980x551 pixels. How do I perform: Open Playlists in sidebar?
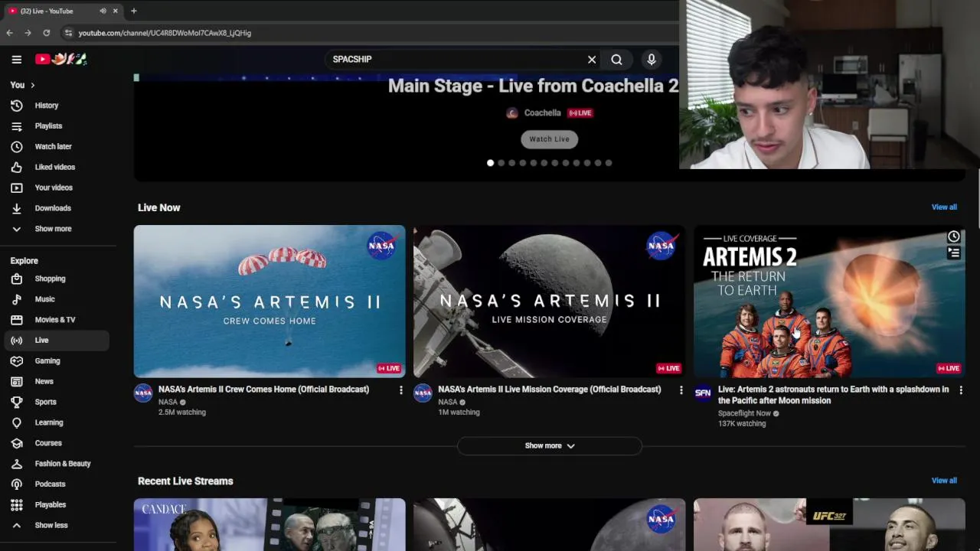click(x=56, y=126)
